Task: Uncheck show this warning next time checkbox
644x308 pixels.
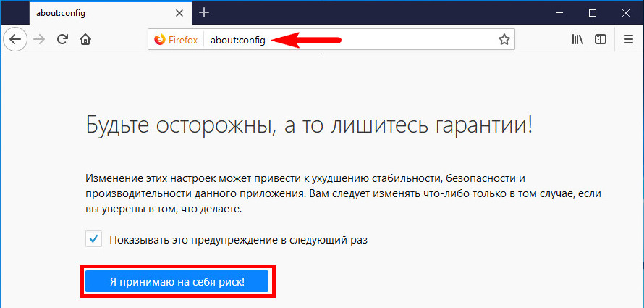Action: tap(93, 239)
